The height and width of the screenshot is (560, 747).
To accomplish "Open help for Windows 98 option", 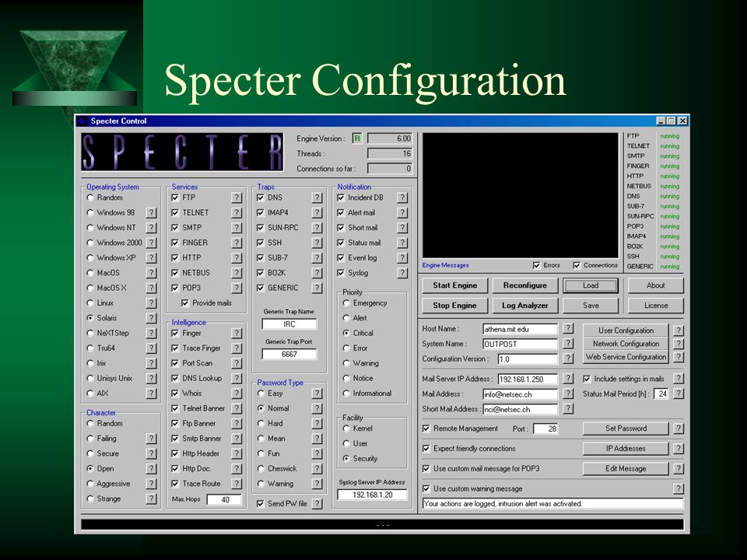I will click(x=151, y=213).
